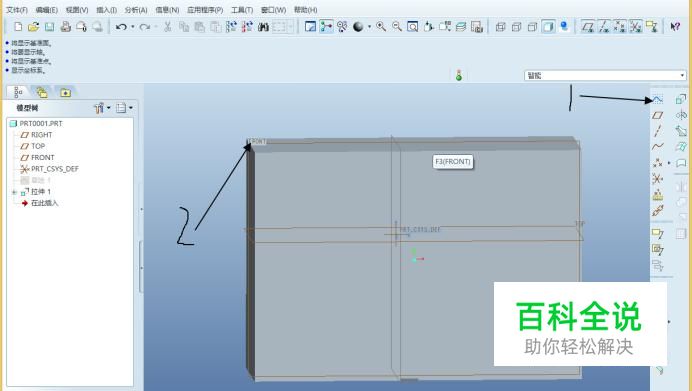The image size is (692, 391).
Task: Expand the 拉伸 1 feature node
Action: 14,192
